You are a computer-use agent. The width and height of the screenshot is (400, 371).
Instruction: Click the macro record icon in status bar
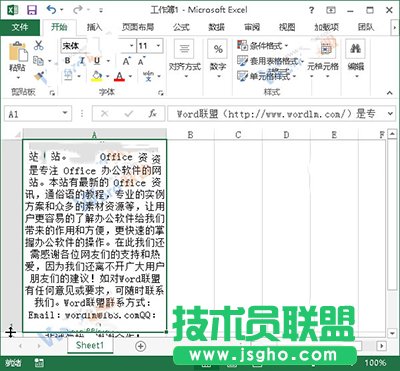(x=39, y=363)
